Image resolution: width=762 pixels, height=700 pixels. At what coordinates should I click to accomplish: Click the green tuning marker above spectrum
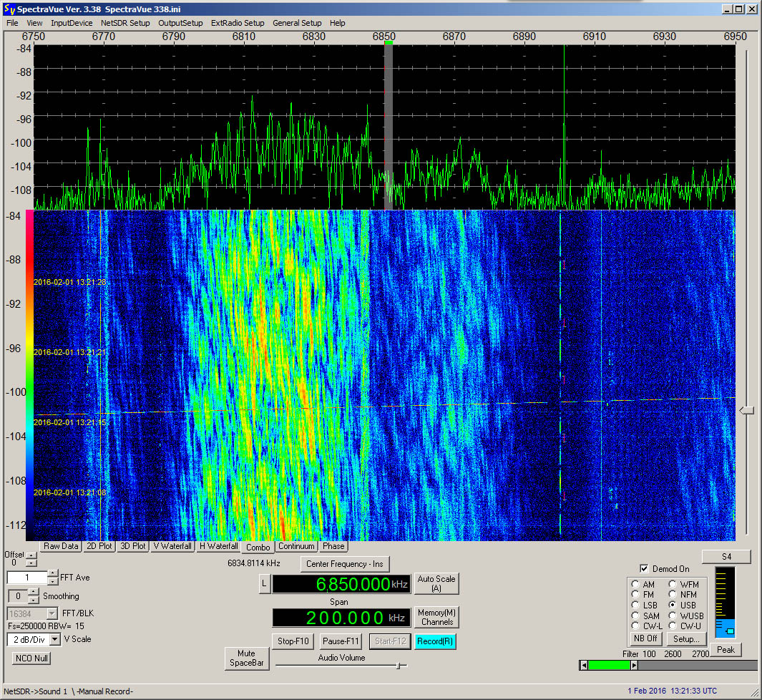pyautogui.click(x=389, y=43)
